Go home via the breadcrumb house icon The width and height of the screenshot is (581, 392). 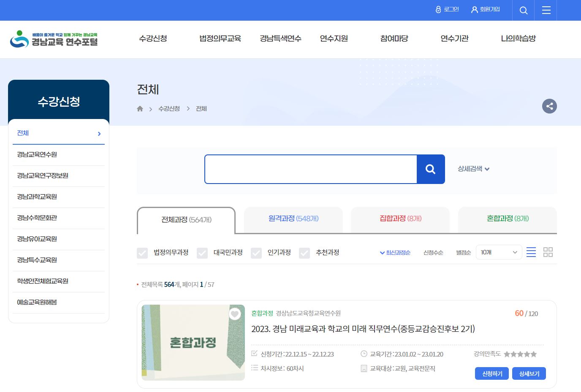coord(140,108)
